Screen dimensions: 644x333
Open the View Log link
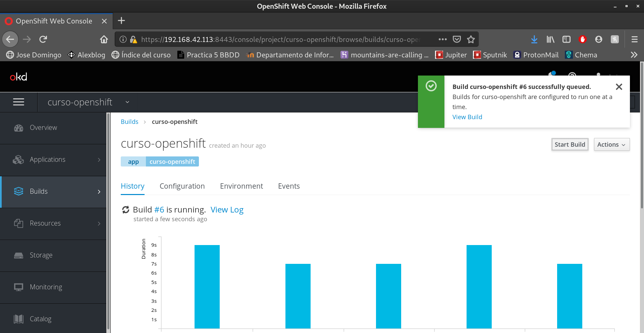pyautogui.click(x=227, y=210)
